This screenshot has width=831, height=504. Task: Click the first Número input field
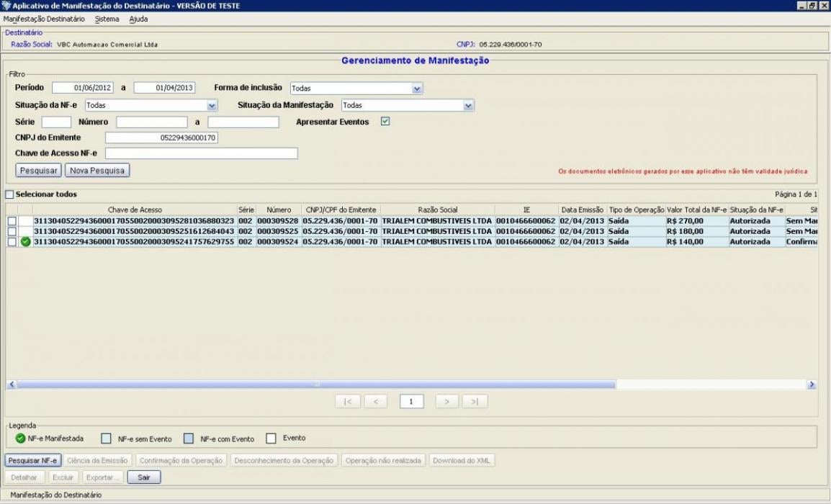(151, 122)
